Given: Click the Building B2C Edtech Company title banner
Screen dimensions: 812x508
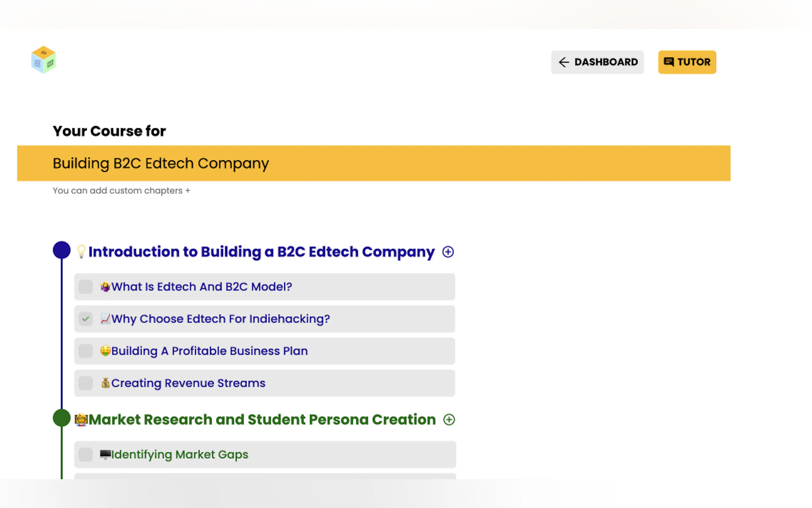Looking at the screenshot, I should click(x=373, y=163).
